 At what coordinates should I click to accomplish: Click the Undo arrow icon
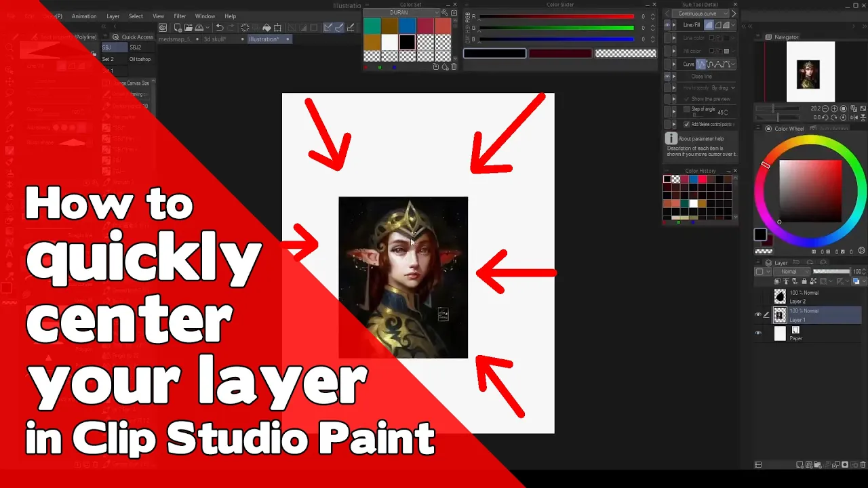[x=219, y=28]
